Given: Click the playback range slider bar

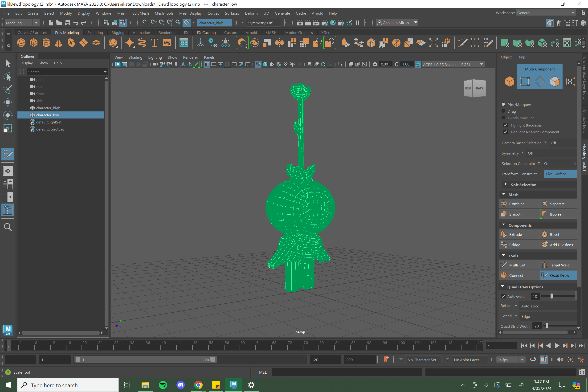Looking at the screenshot, I should point(145,359).
